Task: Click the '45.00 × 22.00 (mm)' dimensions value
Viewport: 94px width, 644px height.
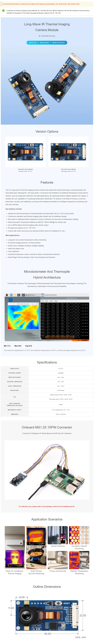Action: pos(61,415)
